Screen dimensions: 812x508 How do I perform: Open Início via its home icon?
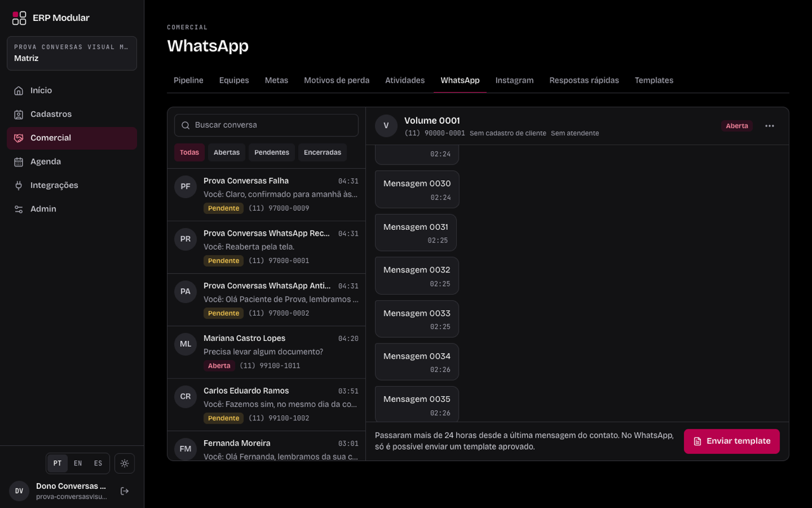click(19, 91)
